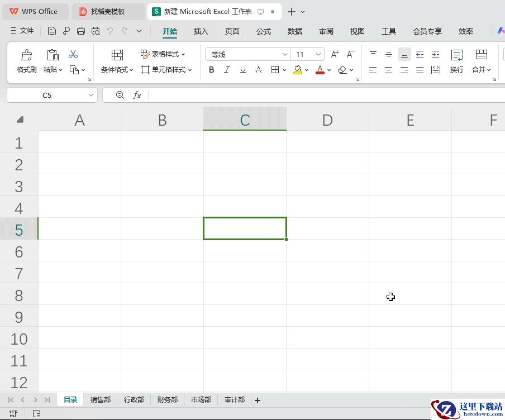Open new document tab plus button
Screen dimensions: 505x420
292,12
